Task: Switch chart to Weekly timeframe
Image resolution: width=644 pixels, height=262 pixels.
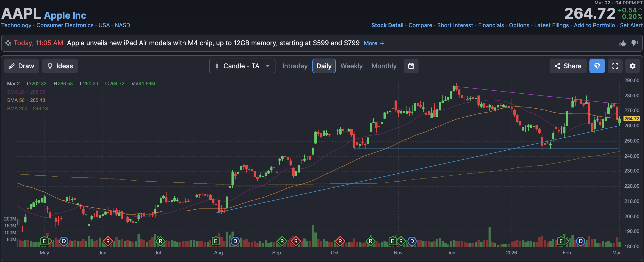Action: tap(351, 66)
